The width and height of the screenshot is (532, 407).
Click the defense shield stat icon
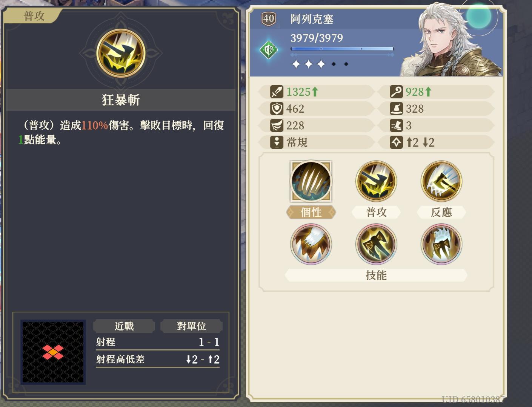(277, 109)
